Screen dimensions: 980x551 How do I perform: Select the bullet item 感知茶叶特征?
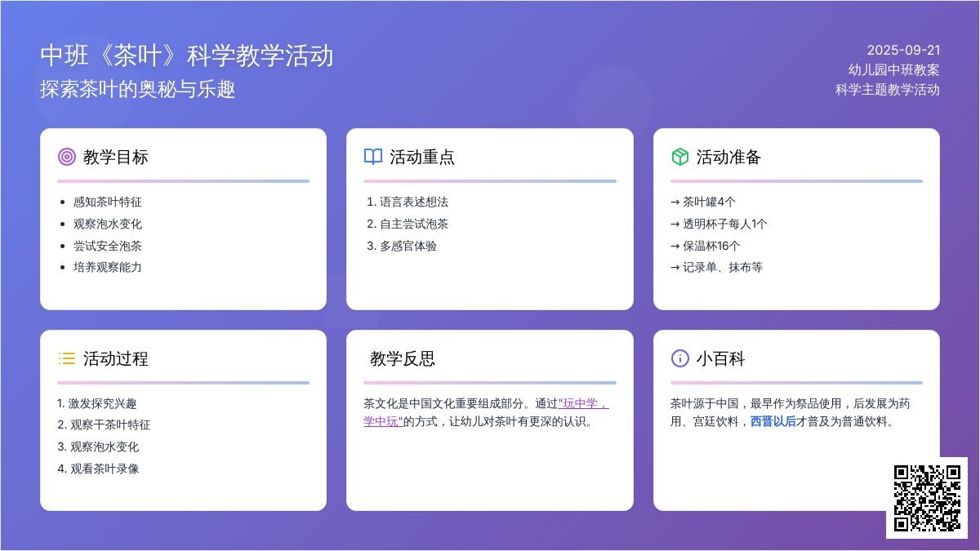pyautogui.click(x=108, y=202)
